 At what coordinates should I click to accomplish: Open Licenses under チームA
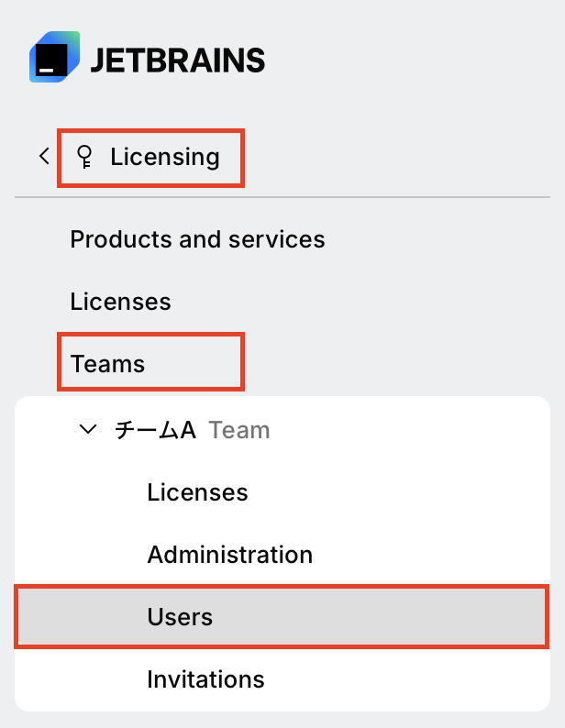pos(197,492)
